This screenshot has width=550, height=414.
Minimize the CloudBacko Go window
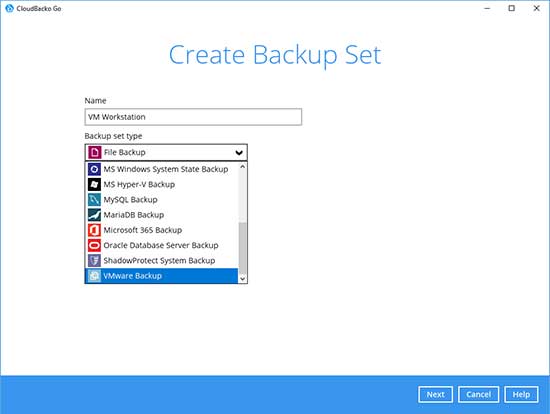click(487, 8)
